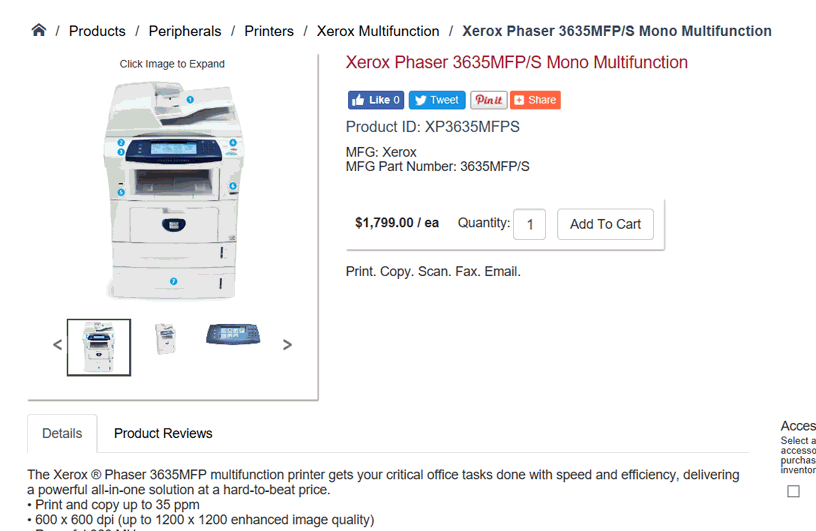Like the product on Facebook
The image size is (816, 531).
[376, 100]
